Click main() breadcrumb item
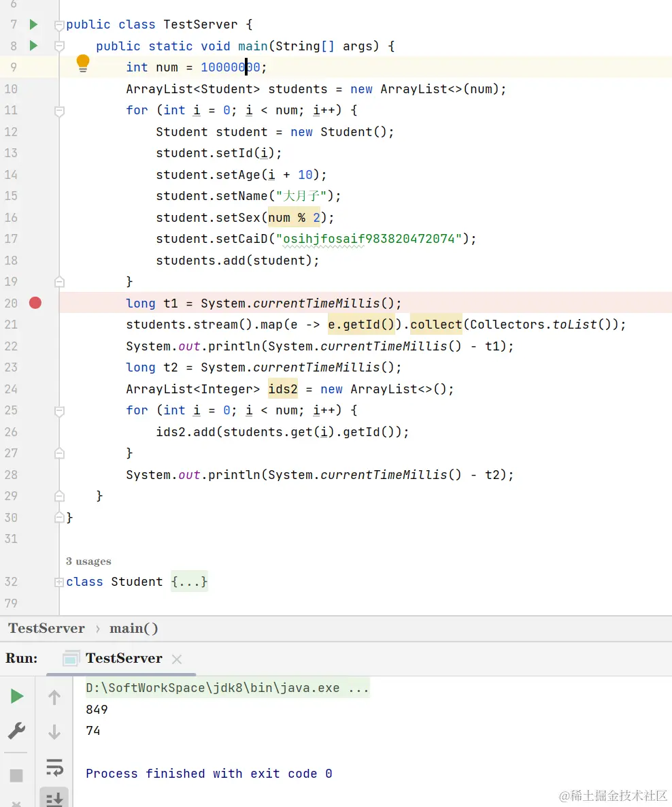 tap(134, 628)
